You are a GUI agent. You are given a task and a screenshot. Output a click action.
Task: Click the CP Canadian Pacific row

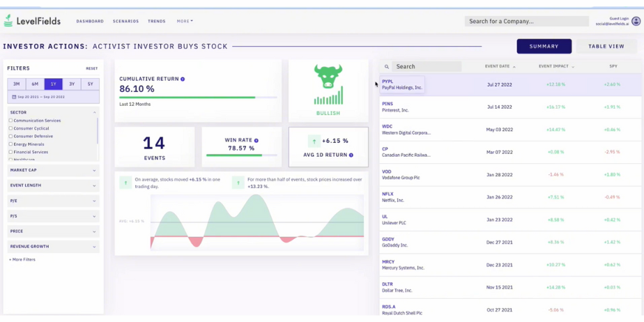pos(510,152)
